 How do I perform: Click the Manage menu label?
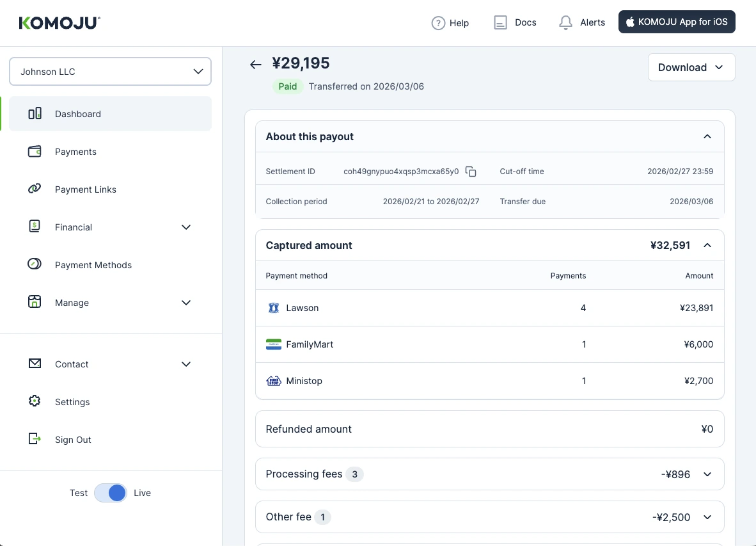pyautogui.click(x=72, y=303)
